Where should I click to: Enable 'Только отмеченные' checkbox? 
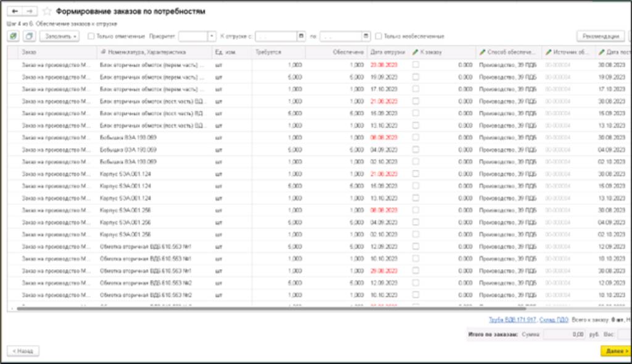(91, 36)
